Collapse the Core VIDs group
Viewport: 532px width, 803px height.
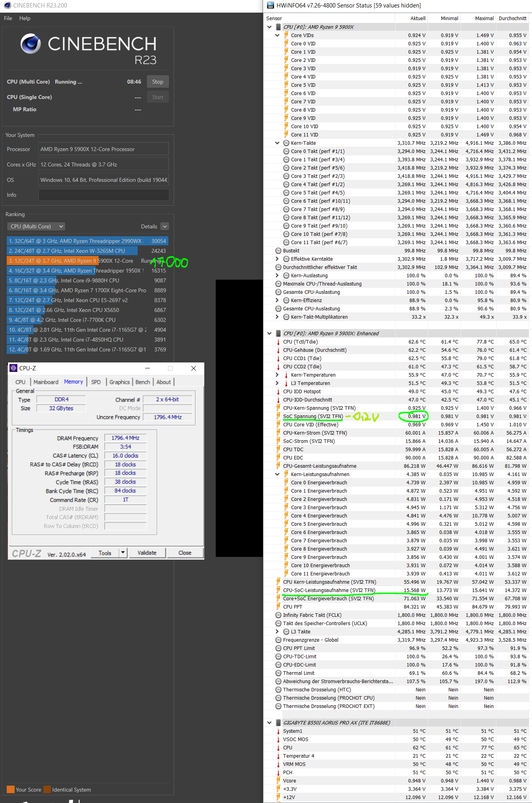point(277,35)
